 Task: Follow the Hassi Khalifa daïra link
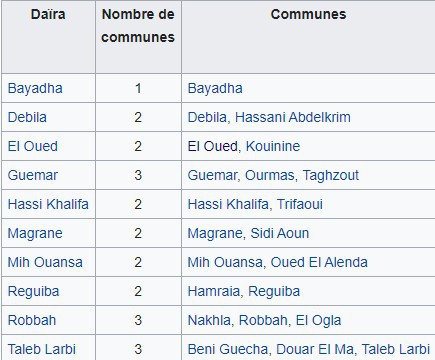pos(48,204)
